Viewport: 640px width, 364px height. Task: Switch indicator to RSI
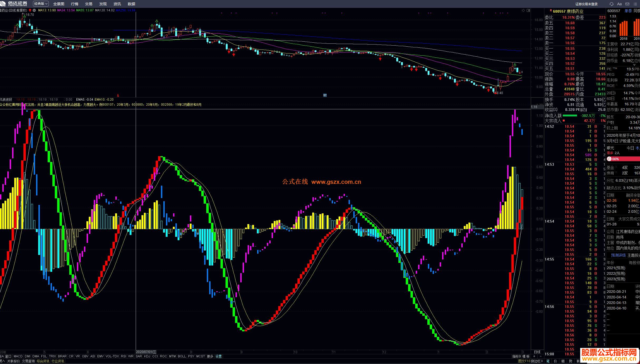click(124, 356)
